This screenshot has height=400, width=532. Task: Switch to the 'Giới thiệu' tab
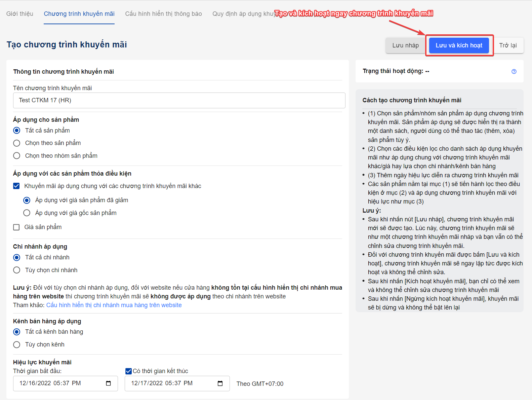click(x=20, y=14)
